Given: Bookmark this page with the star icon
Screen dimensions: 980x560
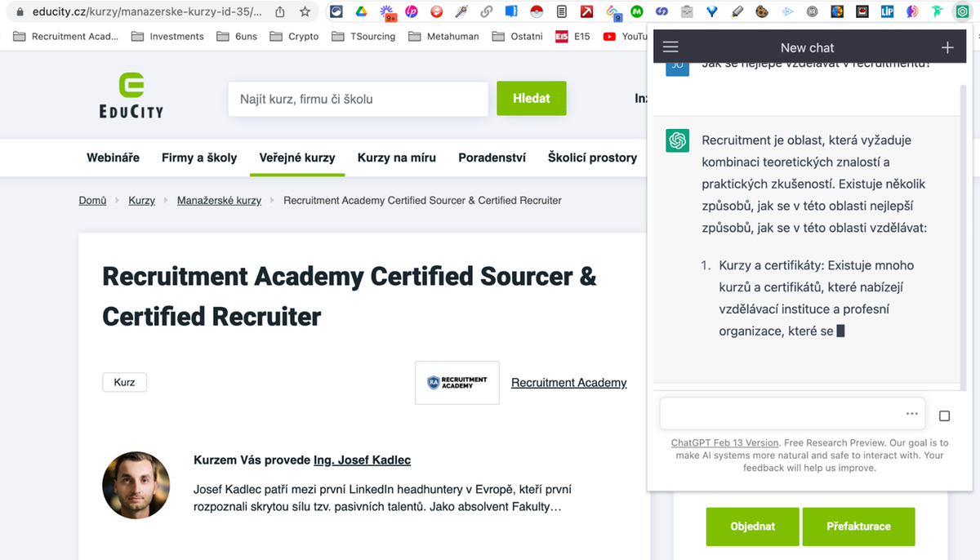Looking at the screenshot, I should 305,12.
